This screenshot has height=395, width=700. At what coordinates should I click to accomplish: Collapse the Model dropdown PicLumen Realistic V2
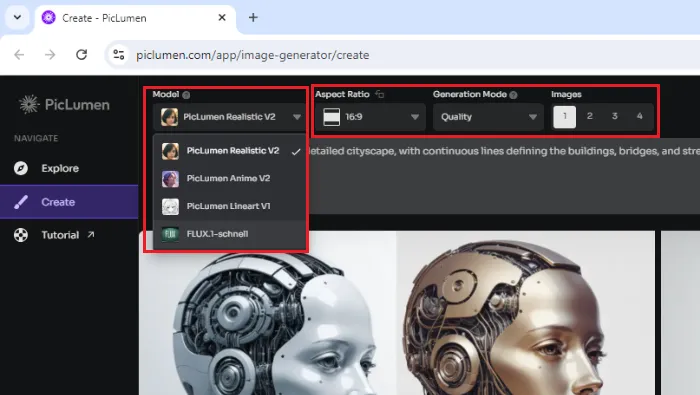point(229,117)
